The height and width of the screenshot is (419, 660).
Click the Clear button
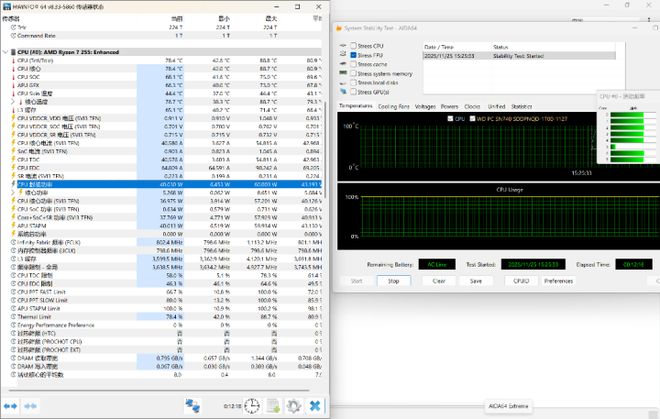(x=438, y=281)
